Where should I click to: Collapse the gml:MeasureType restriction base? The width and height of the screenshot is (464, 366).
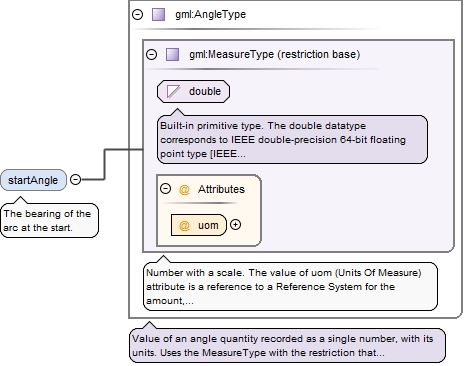(152, 54)
